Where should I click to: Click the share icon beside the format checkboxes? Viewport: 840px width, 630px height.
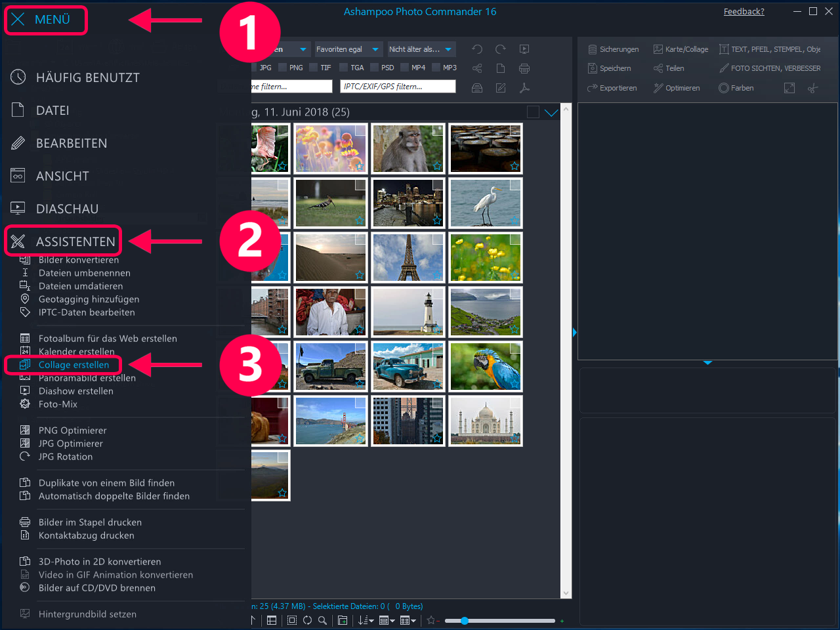[x=477, y=68]
